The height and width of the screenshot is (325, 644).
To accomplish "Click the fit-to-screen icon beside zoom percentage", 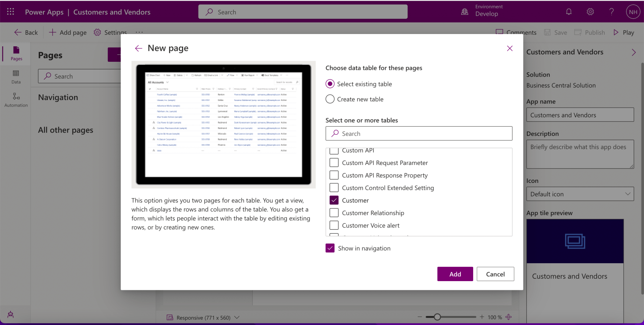I will point(509,317).
